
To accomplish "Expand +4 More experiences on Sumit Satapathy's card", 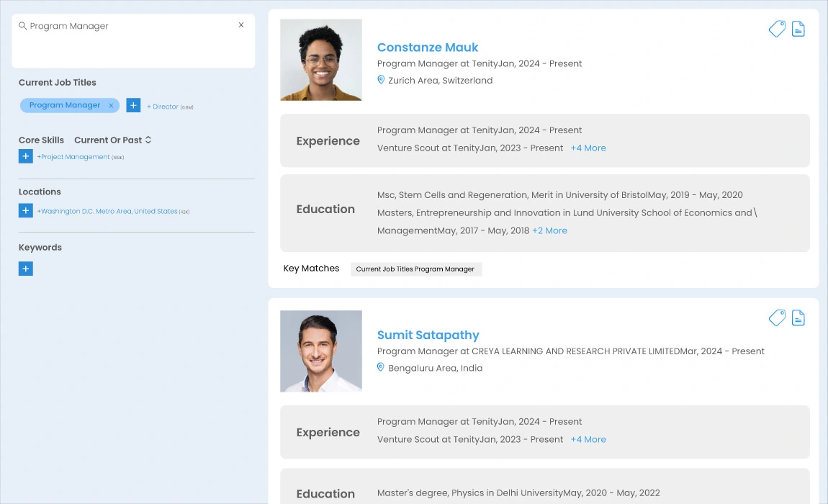I will 588,439.
